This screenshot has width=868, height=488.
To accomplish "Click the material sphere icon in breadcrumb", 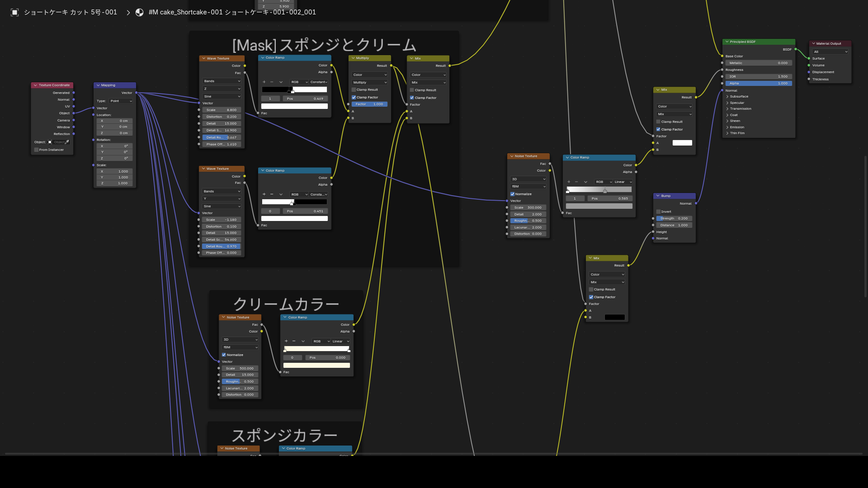I will click(140, 12).
